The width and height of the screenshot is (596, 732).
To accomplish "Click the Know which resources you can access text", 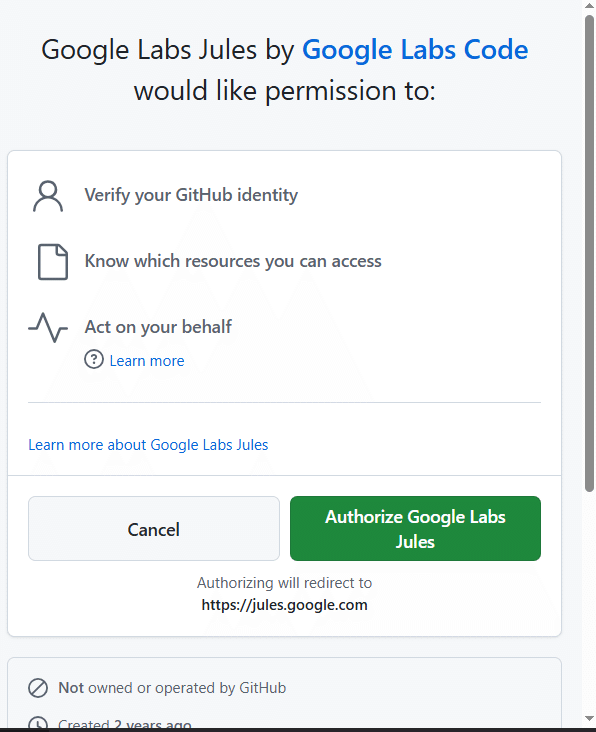I will 233,261.
